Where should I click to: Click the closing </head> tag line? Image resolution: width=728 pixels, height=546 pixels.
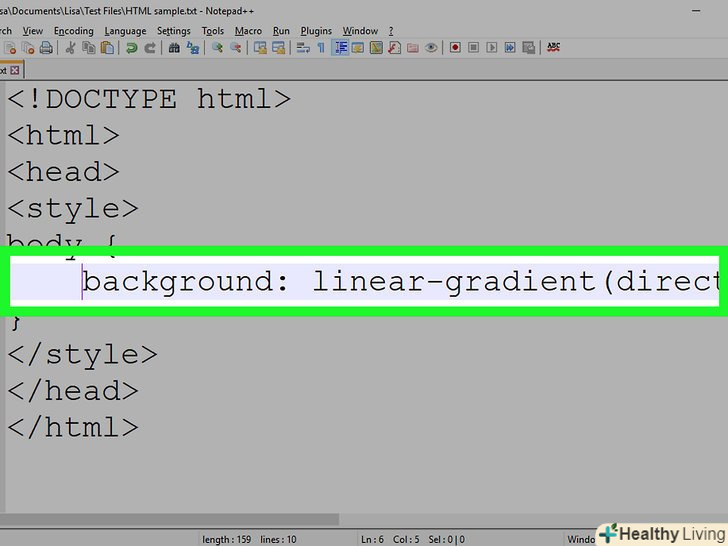pyautogui.click(x=73, y=391)
